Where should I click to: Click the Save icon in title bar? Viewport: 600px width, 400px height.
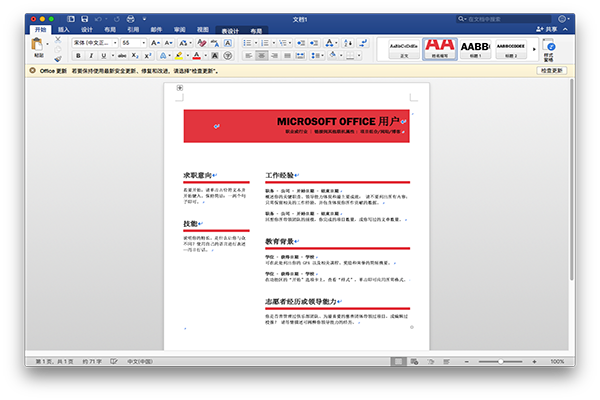pyautogui.click(x=85, y=19)
